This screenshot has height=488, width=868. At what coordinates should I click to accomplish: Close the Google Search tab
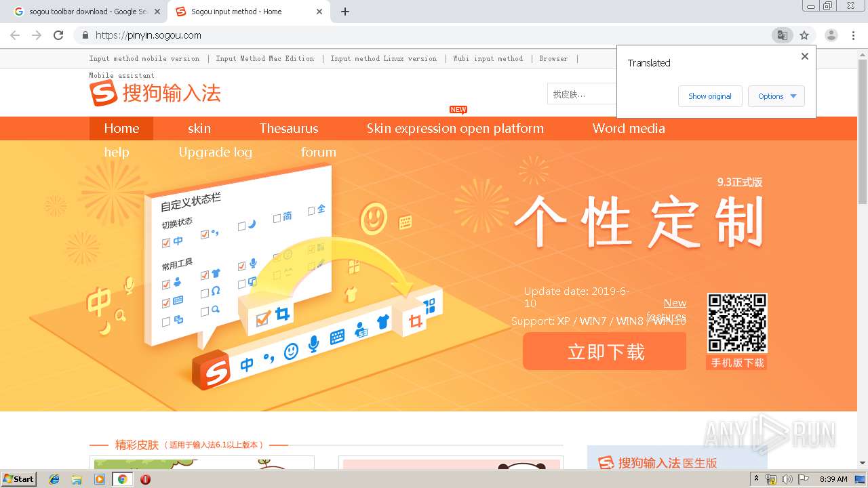pos(157,12)
